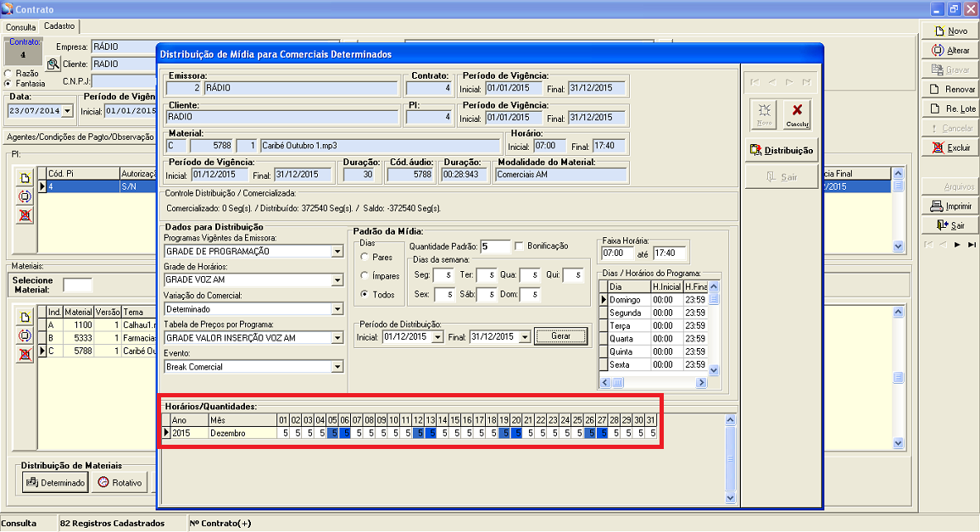Viewport: 980px width, 532px height.
Task: Switch to the Consulta tab
Action: coord(20,27)
